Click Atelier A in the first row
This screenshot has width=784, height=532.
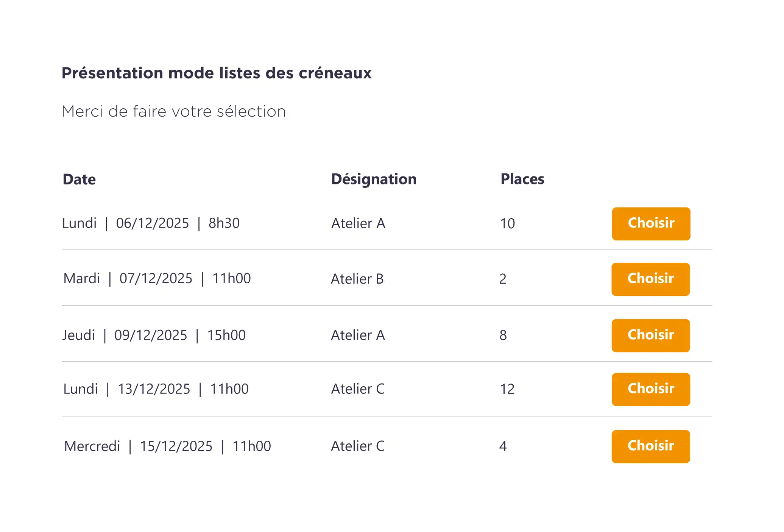click(x=358, y=223)
